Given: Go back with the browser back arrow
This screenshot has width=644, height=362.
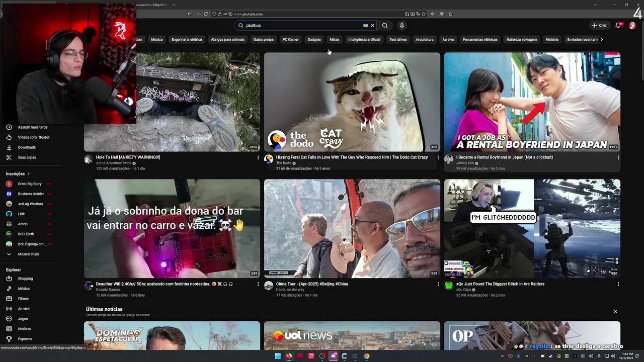Looking at the screenshot, I should (189, 14).
